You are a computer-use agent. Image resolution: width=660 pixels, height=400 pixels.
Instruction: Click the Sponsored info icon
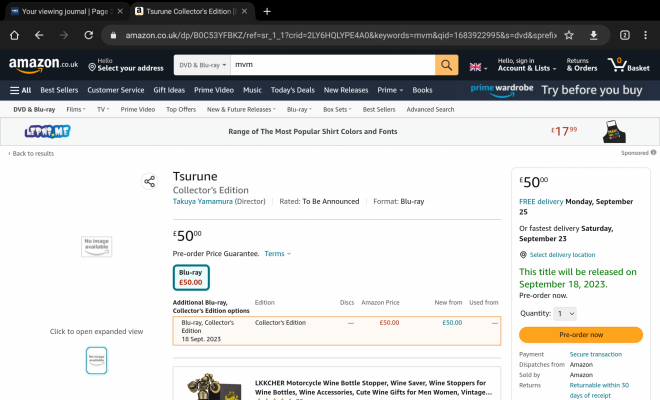pos(653,152)
